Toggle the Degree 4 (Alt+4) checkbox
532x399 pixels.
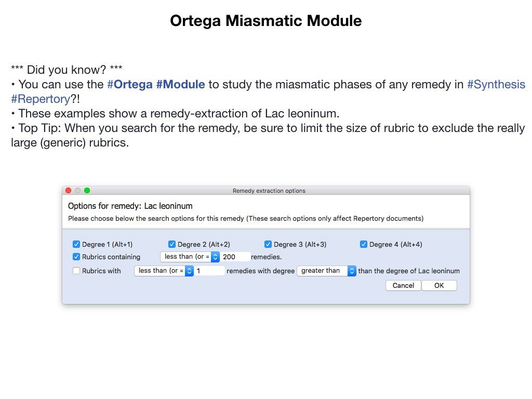coord(364,244)
